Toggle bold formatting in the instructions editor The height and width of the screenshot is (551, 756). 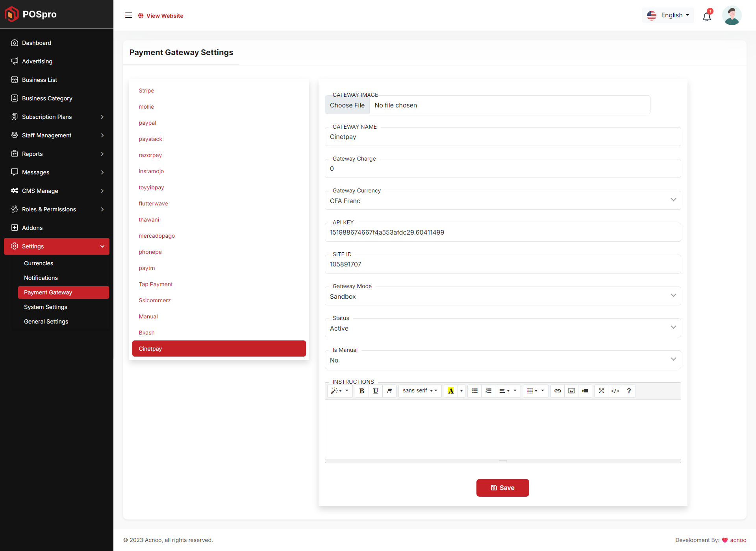tap(361, 391)
